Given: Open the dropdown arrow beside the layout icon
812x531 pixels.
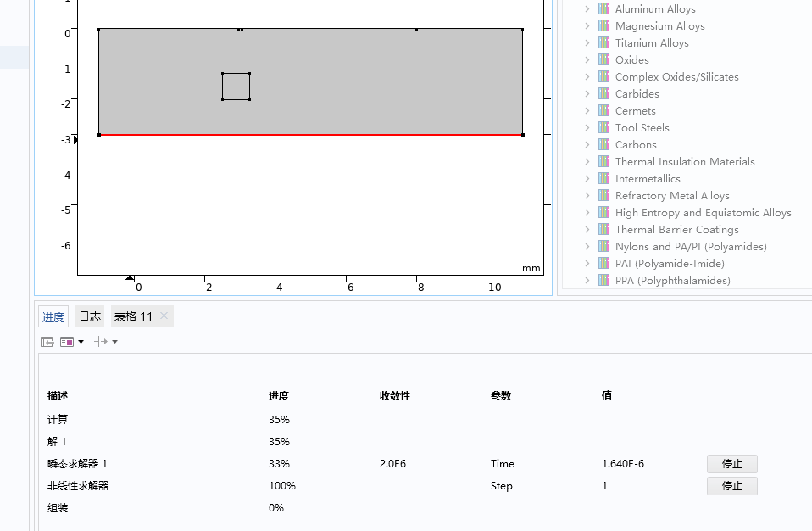Looking at the screenshot, I should [x=81, y=342].
